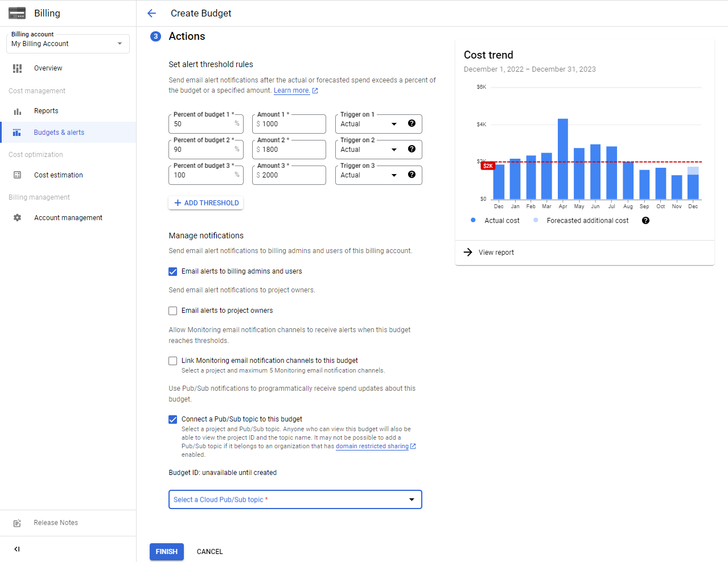This screenshot has height=562, width=728.
Task: Click the Billing credit card logo icon
Action: point(17,13)
